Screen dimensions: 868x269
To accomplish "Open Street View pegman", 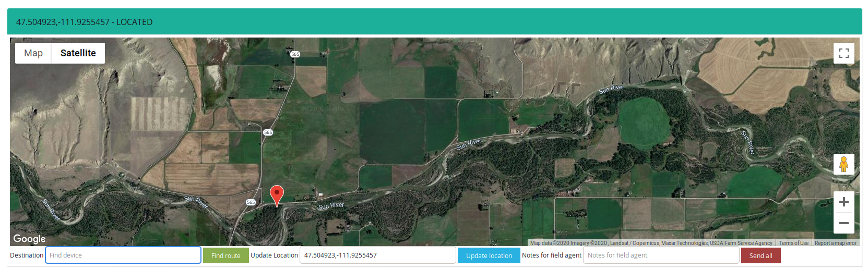I will tap(843, 164).
